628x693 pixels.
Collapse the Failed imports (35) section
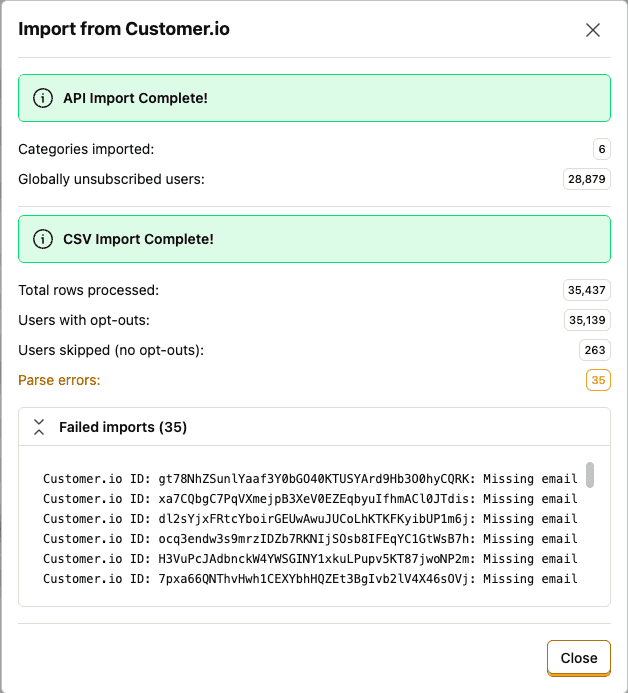coord(39,427)
